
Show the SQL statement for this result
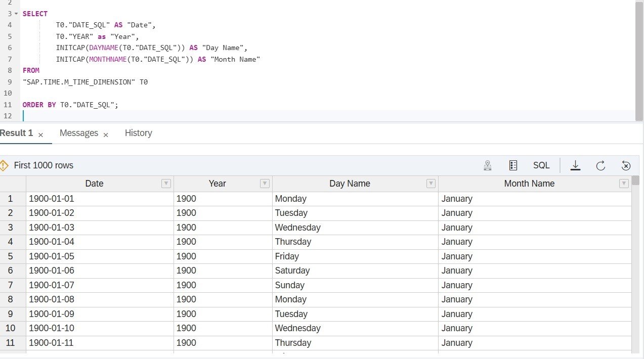541,165
